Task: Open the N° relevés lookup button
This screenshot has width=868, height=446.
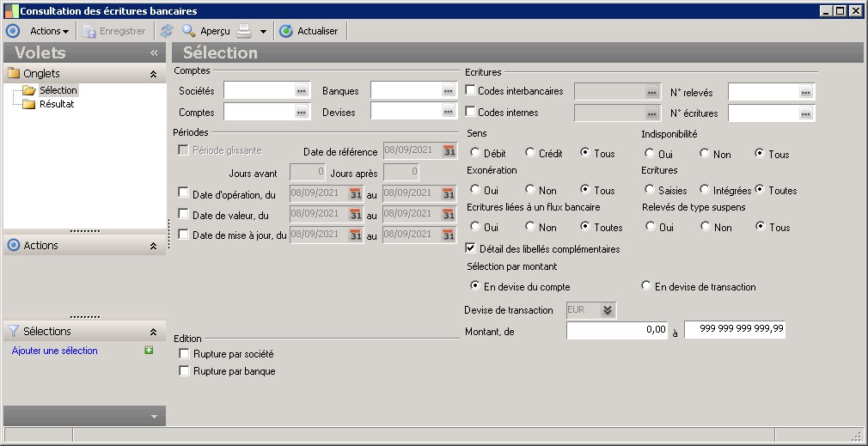Action: pyautogui.click(x=805, y=92)
